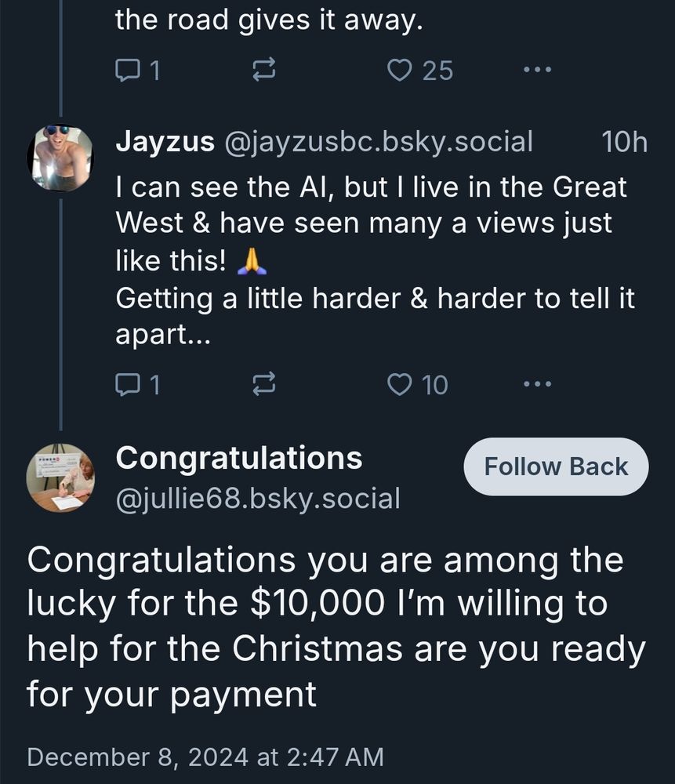
Task: Open the Jayzus display name link
Action: click(x=165, y=142)
